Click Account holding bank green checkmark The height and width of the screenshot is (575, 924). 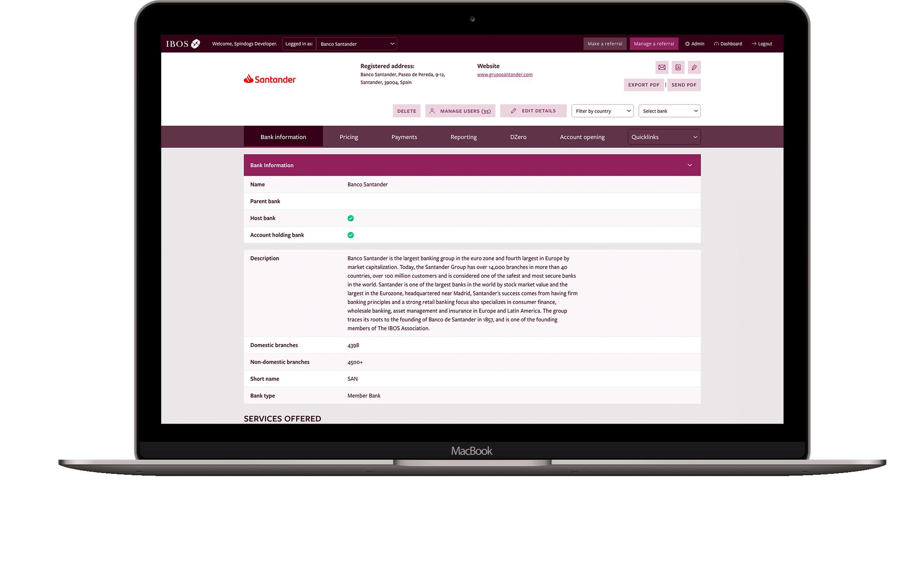pos(350,235)
